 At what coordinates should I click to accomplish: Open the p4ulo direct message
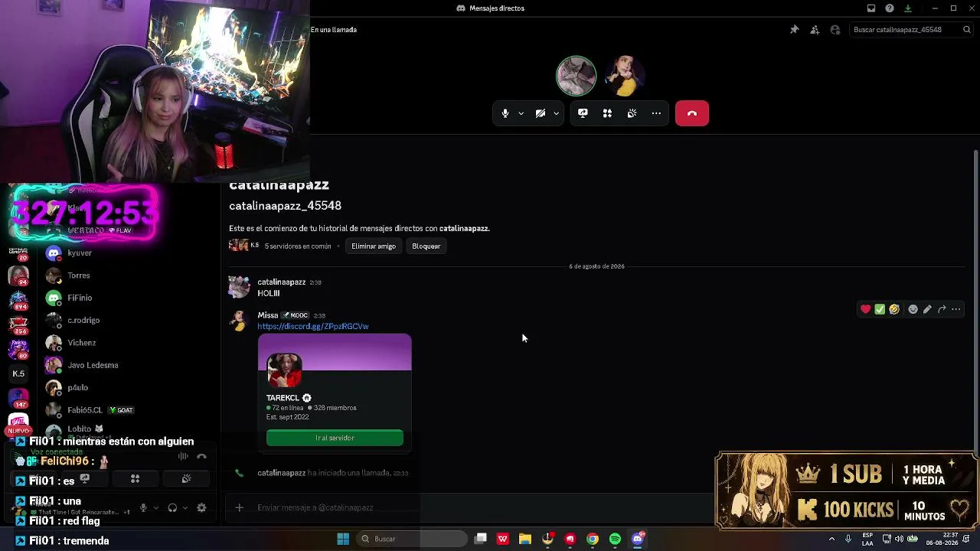pyautogui.click(x=130, y=388)
